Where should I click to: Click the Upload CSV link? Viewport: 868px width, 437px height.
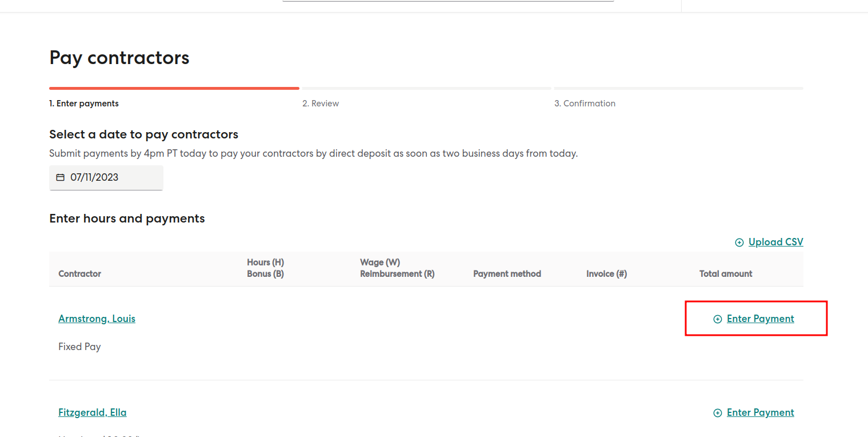[x=775, y=242]
